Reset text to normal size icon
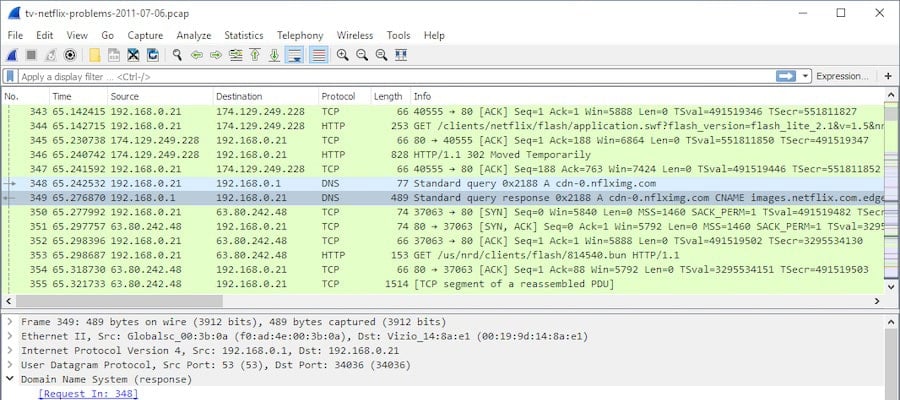 pyautogui.click(x=381, y=55)
